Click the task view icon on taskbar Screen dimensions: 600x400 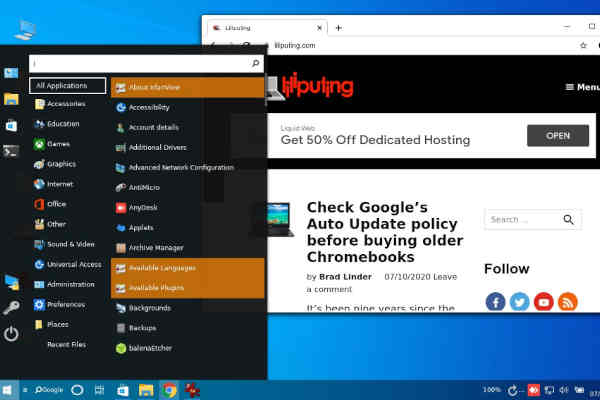99,390
